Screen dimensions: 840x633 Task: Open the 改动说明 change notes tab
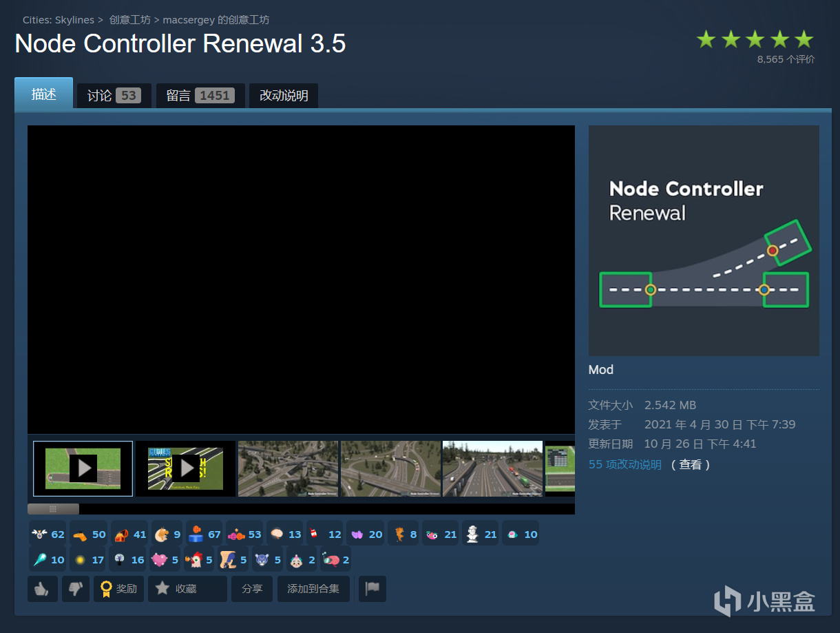click(x=284, y=96)
